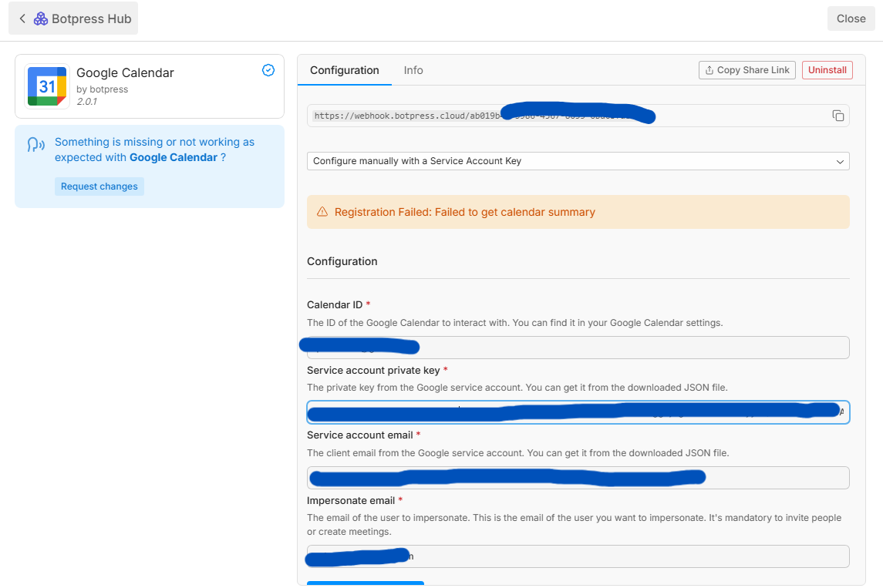This screenshot has width=883, height=588.
Task: Click the back arrow beside Botpress Hub
Action: [22, 18]
